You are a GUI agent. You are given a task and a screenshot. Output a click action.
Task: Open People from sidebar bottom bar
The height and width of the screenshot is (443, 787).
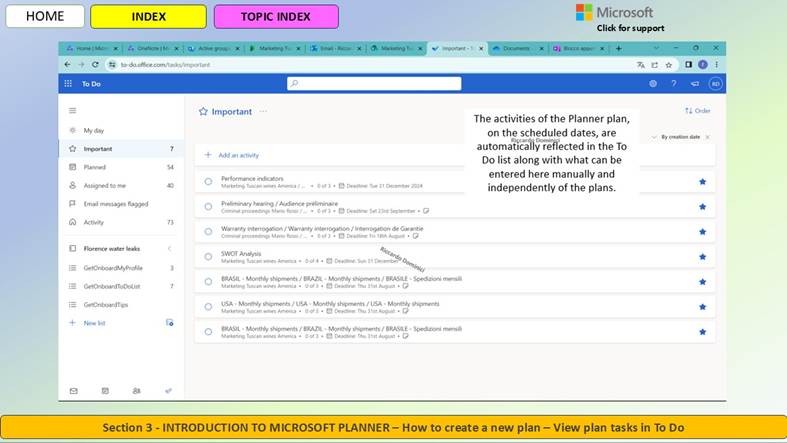137,391
